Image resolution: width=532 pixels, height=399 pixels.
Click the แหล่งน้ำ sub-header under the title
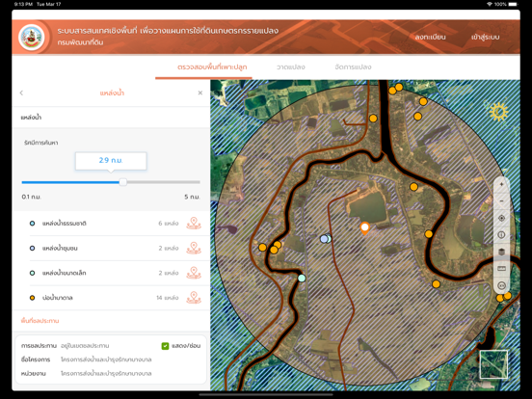click(x=31, y=118)
